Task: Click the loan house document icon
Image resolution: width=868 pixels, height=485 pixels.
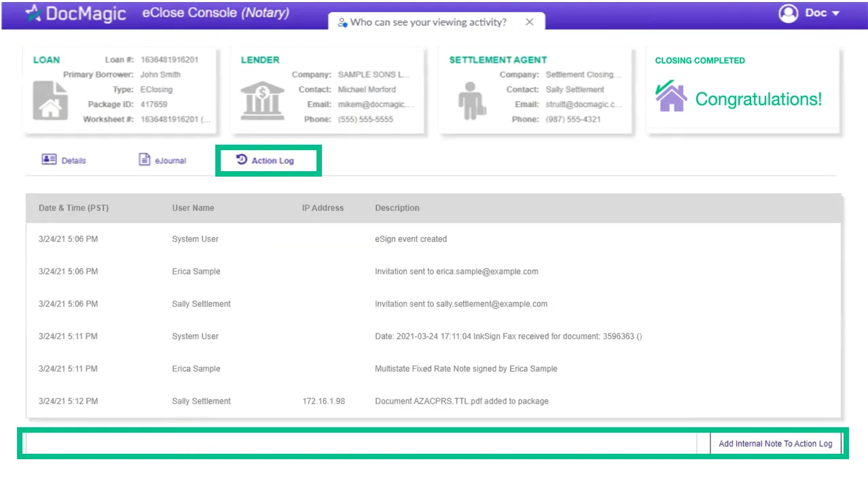Action: coord(50,101)
